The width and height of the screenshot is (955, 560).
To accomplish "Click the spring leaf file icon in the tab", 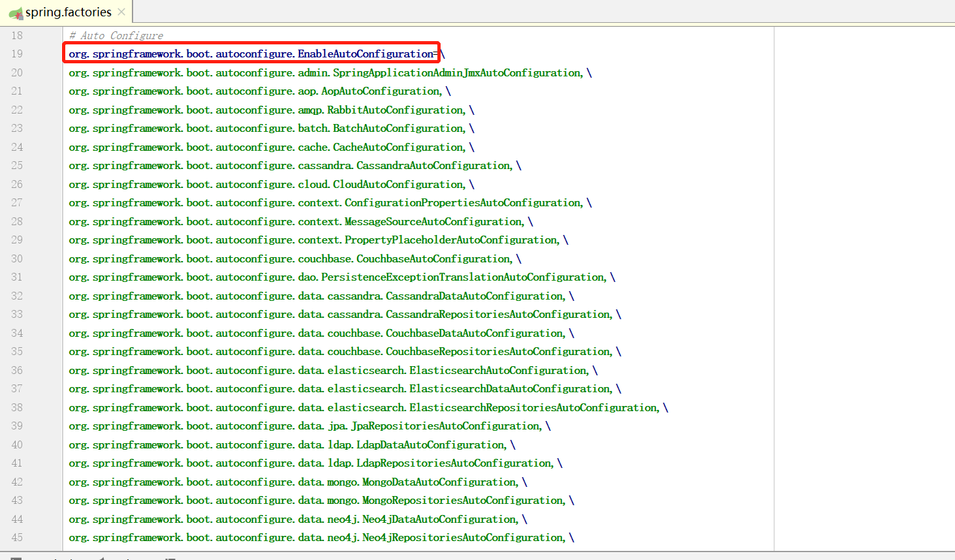I will click(x=16, y=12).
